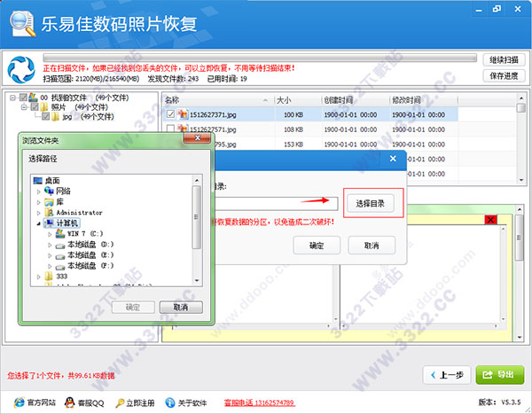This screenshot has height=414, width=532.
Task: Click the blue circular scanning icon
Action: click(21, 69)
